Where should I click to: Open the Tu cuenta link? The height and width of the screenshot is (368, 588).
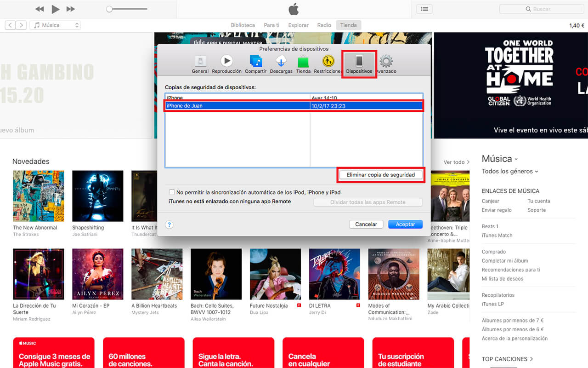pos(539,201)
